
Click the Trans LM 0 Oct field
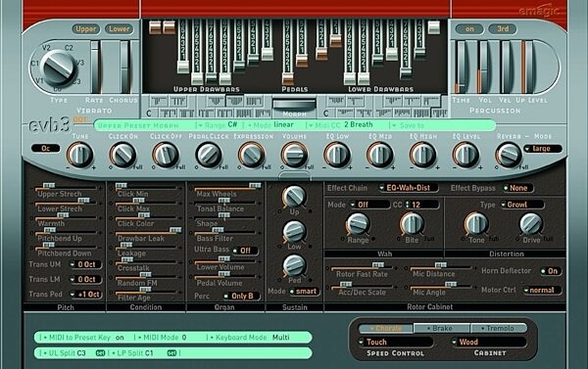pos(86,280)
